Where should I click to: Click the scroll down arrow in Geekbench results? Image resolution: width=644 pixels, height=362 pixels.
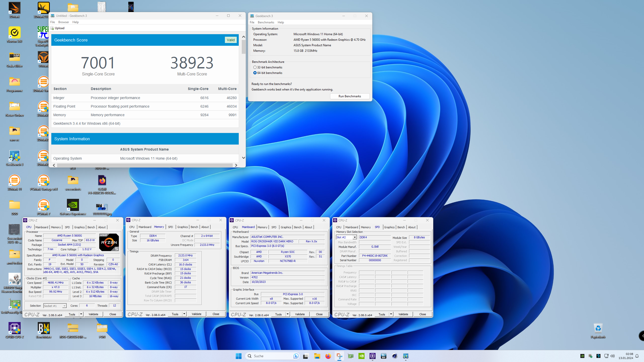coord(243,158)
